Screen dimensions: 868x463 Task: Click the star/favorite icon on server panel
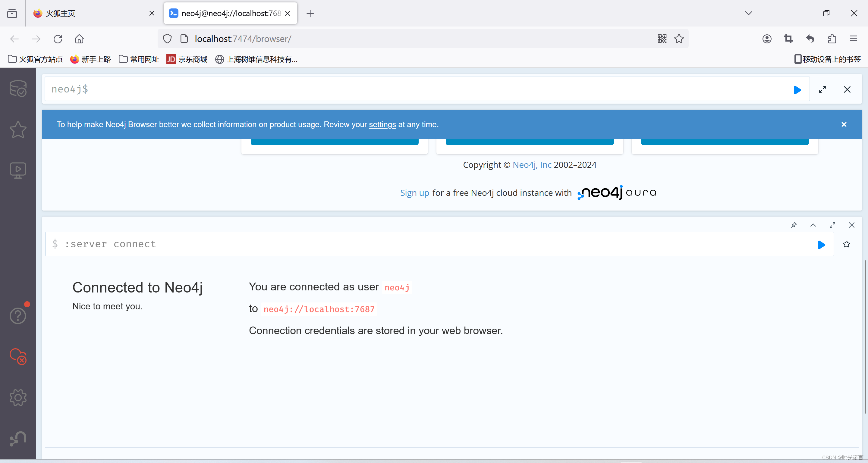(x=846, y=244)
